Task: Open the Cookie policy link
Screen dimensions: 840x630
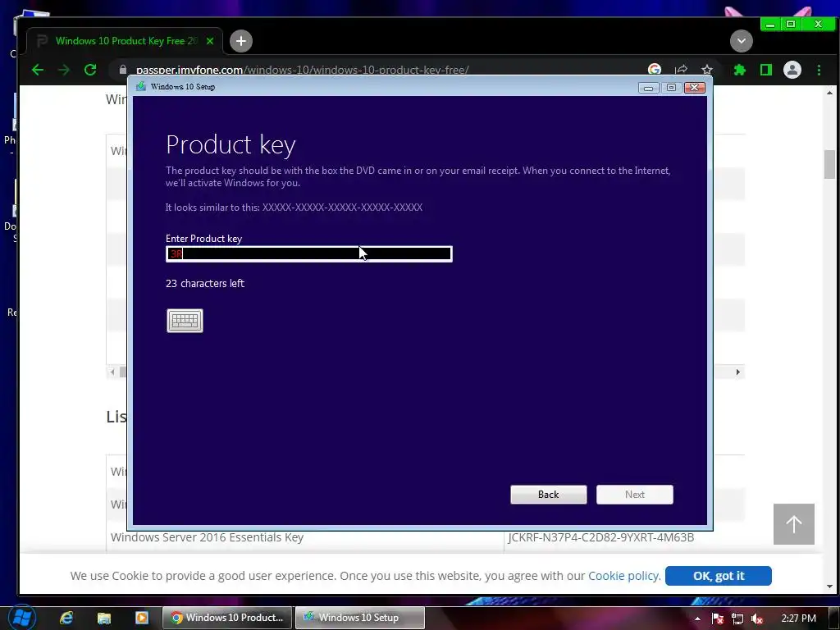Action: pyautogui.click(x=624, y=576)
